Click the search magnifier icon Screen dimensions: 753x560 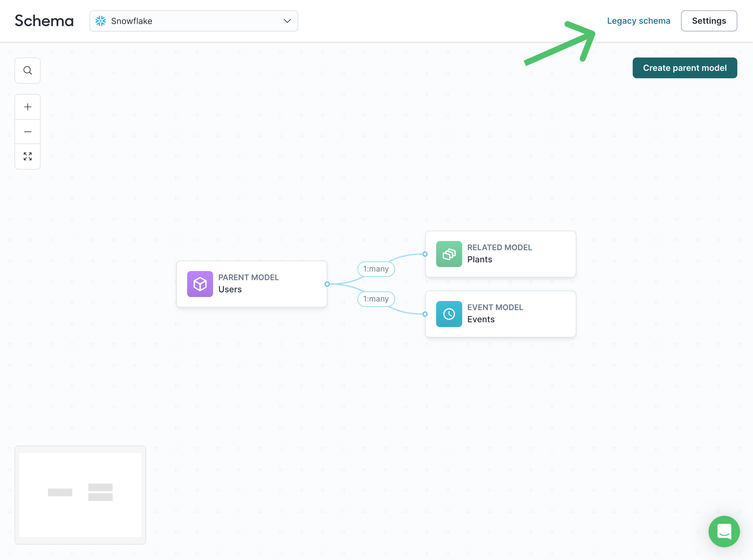coord(28,70)
